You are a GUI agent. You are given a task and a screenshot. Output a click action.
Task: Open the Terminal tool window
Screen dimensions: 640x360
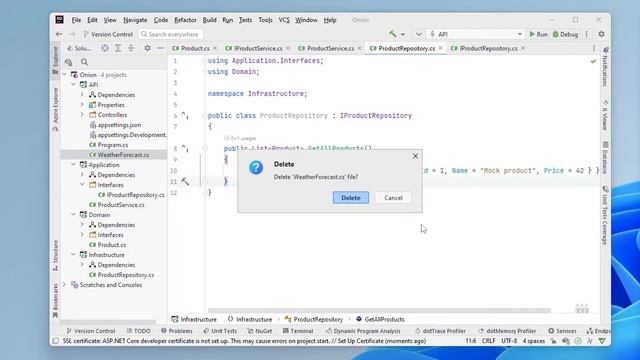[x=298, y=331]
